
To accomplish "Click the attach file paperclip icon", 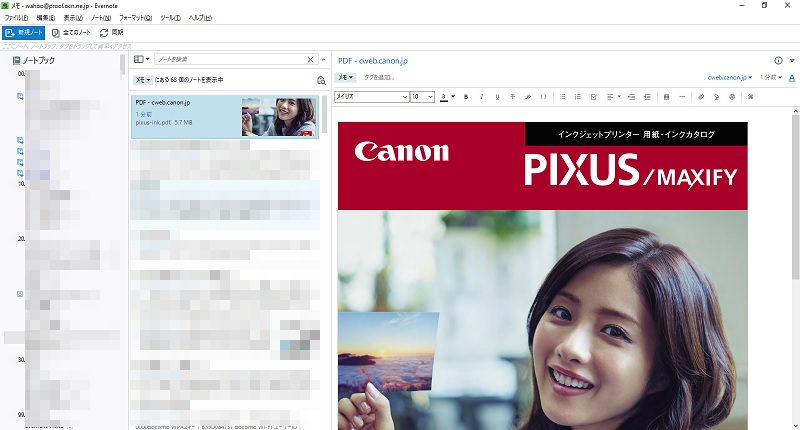I will click(x=701, y=97).
